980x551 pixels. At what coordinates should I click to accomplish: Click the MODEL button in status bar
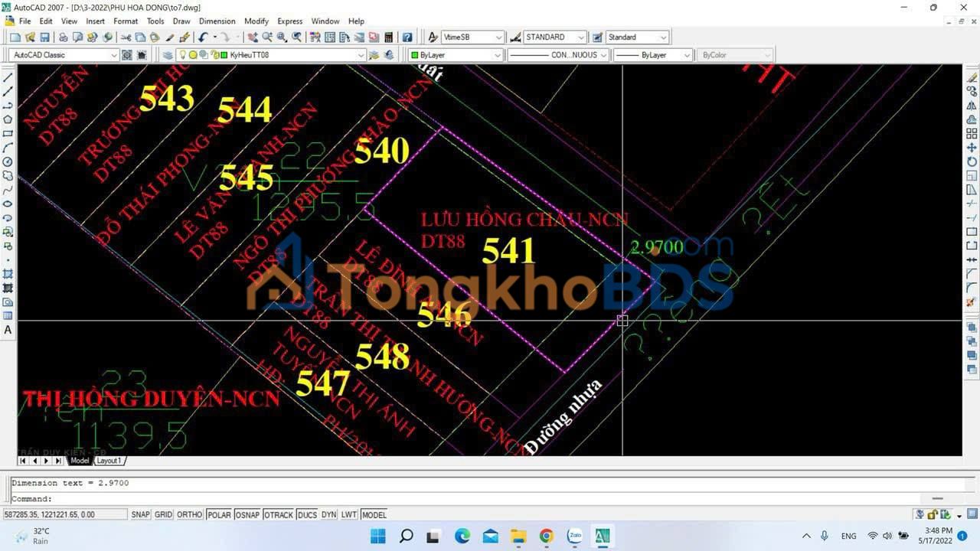tap(374, 515)
